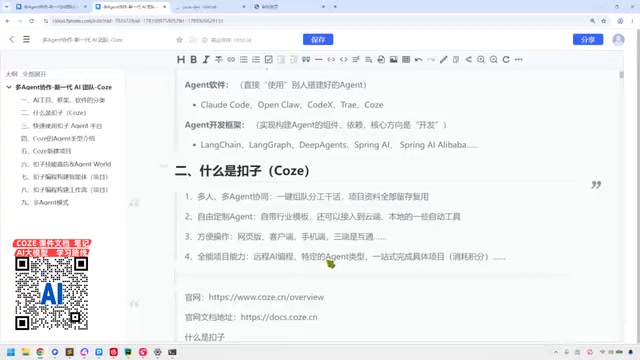
Task: Click the browser address bar URL
Action: point(138,21)
